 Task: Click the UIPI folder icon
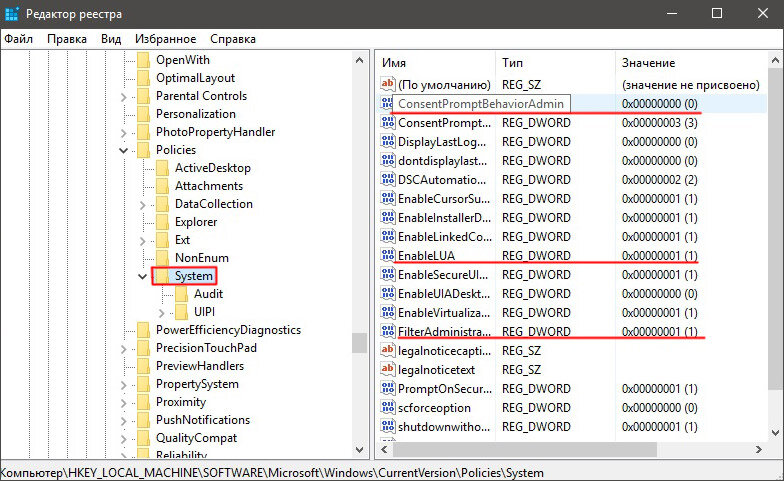point(181,312)
